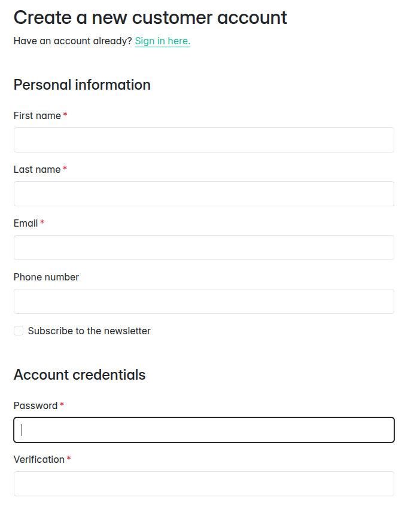Click the "Phone number" field label

click(46, 277)
